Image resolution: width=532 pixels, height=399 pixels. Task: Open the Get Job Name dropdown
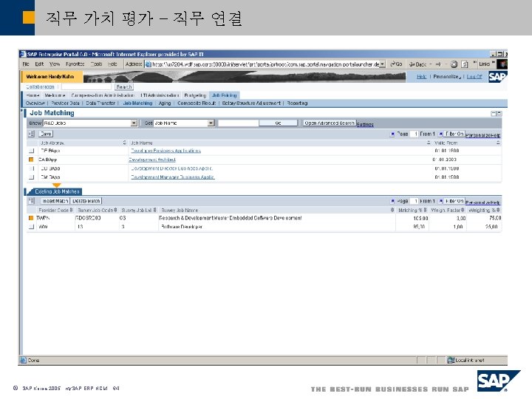[211, 123]
